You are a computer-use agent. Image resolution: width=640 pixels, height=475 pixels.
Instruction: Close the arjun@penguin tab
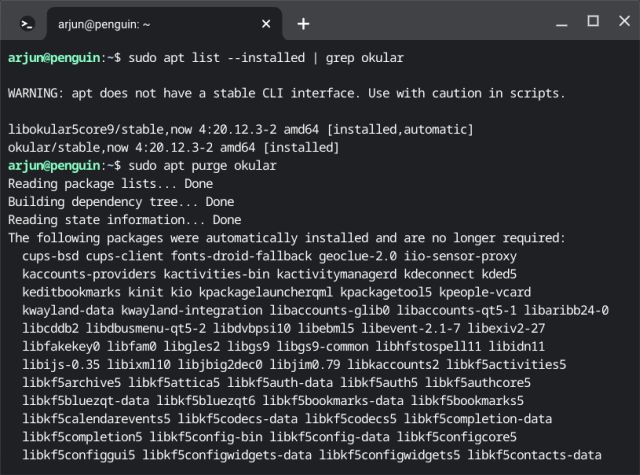(x=266, y=23)
